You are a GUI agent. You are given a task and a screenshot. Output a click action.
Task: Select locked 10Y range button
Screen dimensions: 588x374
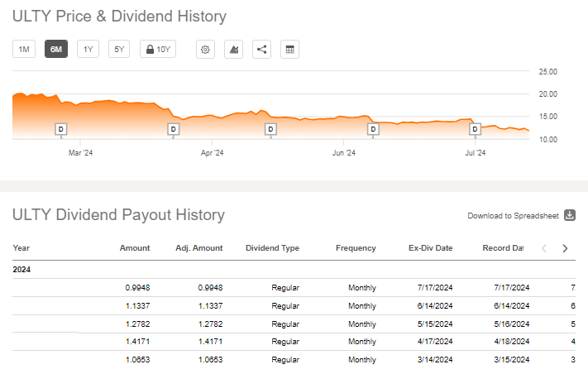158,49
